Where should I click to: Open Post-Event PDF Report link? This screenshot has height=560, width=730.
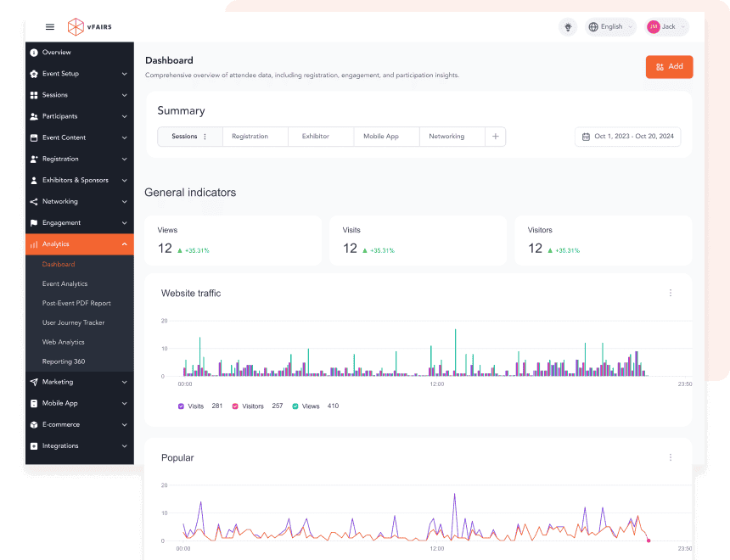click(x=76, y=304)
